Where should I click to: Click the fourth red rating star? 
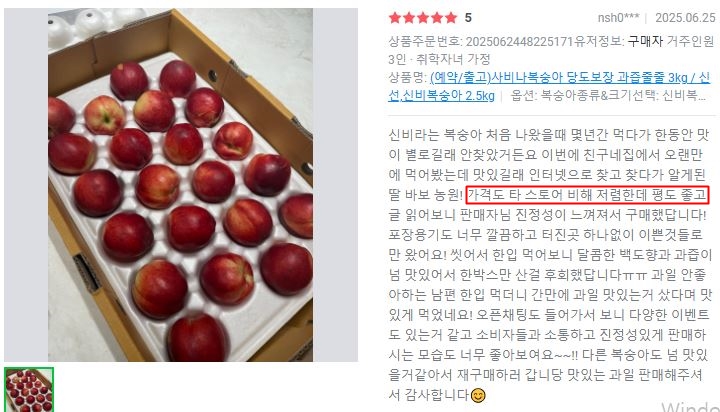click(437, 18)
